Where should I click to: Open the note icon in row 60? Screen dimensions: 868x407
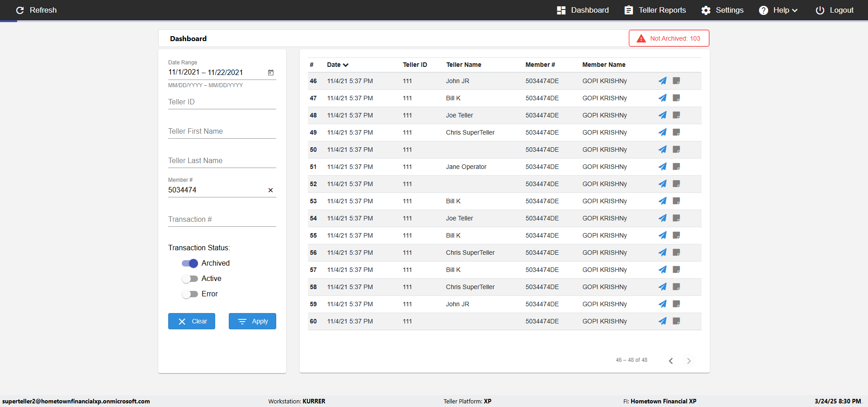click(x=676, y=321)
